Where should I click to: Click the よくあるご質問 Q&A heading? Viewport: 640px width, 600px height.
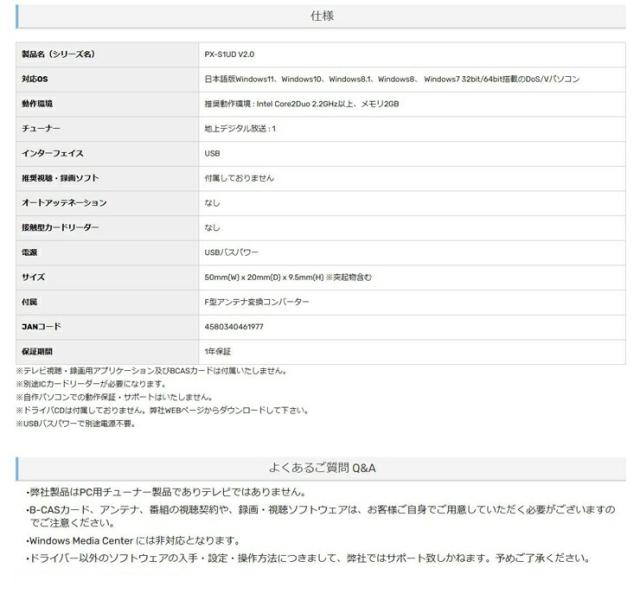[x=322, y=468]
